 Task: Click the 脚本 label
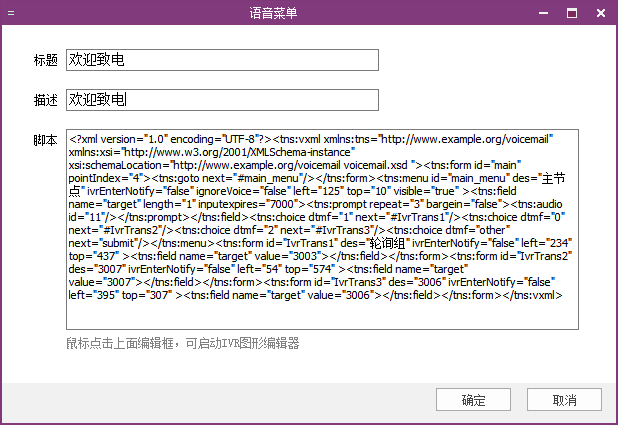(45, 141)
